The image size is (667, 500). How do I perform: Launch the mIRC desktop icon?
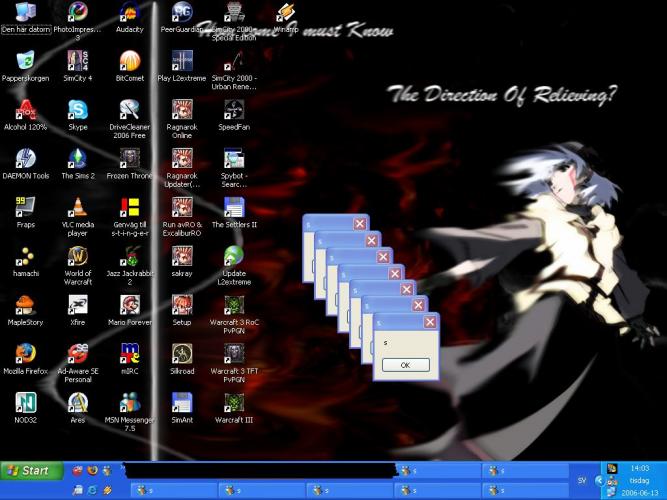click(x=130, y=353)
